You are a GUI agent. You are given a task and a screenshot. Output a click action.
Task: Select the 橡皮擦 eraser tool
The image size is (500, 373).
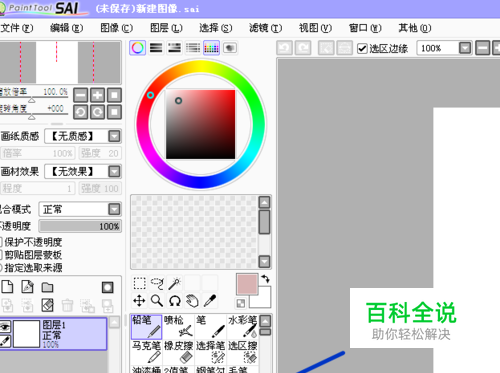pos(178,352)
